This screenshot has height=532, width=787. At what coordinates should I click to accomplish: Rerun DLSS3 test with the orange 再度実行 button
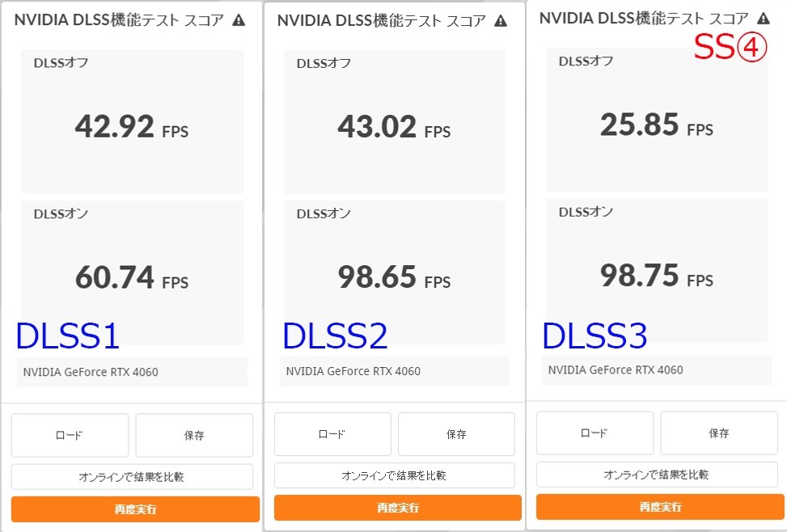pyautogui.click(x=658, y=506)
